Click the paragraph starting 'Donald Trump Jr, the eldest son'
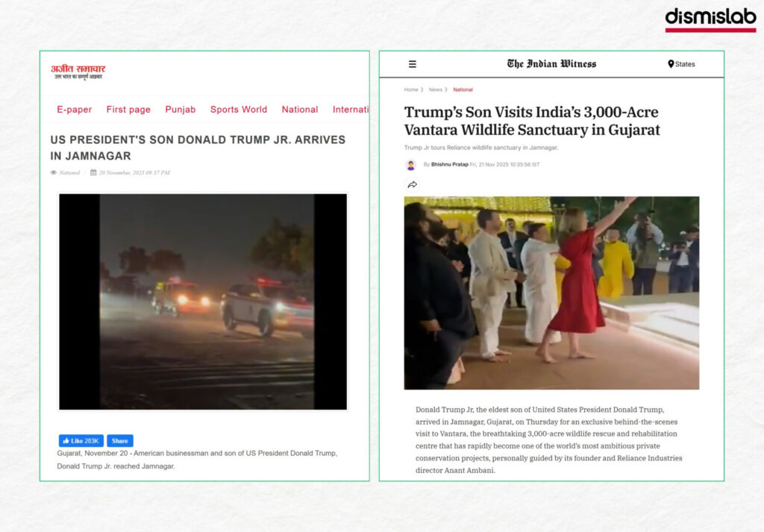 point(549,440)
